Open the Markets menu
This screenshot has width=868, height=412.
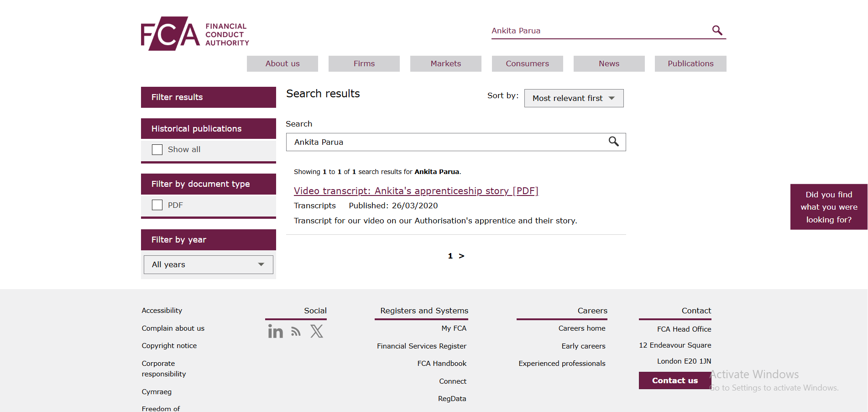[x=446, y=63]
